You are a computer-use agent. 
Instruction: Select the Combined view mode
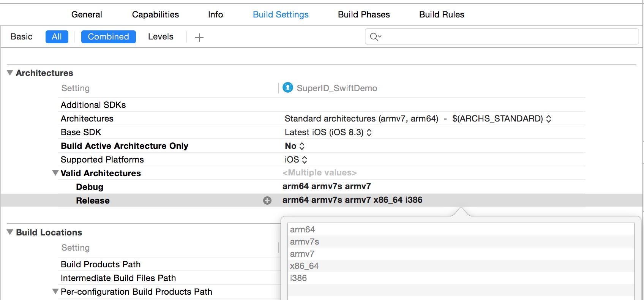108,37
